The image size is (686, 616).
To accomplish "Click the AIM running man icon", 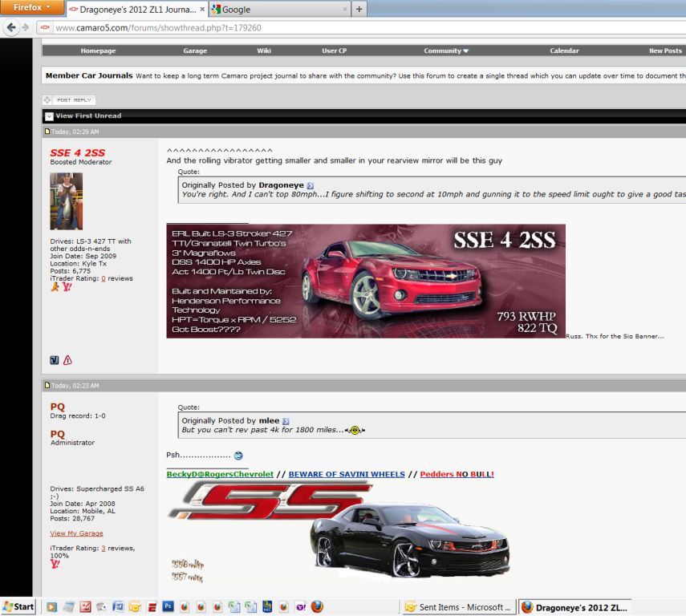I will [x=55, y=287].
